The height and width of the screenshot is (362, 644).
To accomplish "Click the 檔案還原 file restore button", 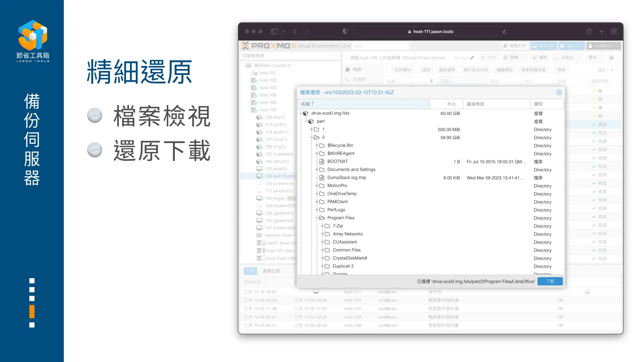I will pos(447,70).
